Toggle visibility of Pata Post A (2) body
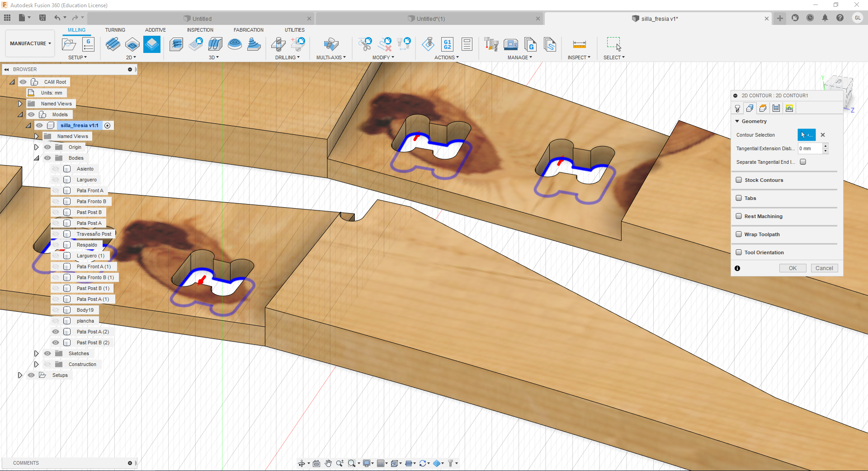 point(56,332)
